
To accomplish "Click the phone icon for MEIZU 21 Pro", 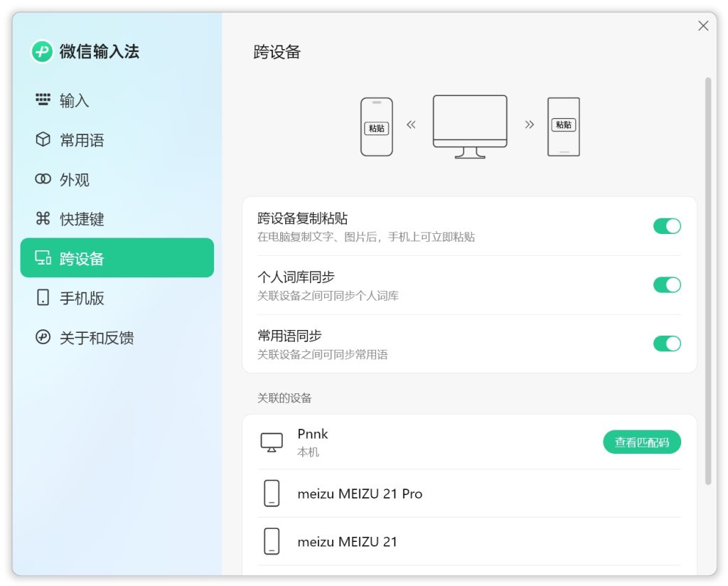I will pos(272,493).
